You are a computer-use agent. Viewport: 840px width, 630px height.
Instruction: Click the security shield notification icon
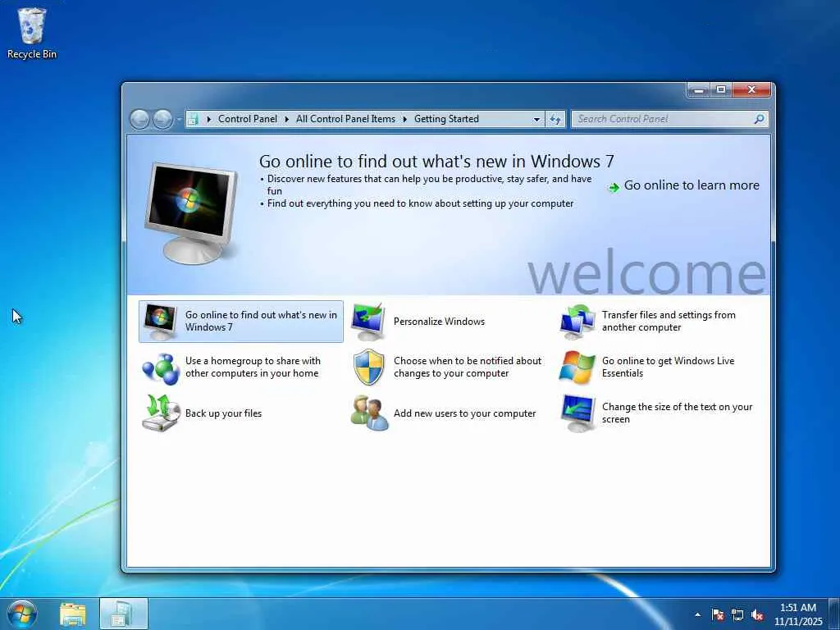(x=368, y=367)
